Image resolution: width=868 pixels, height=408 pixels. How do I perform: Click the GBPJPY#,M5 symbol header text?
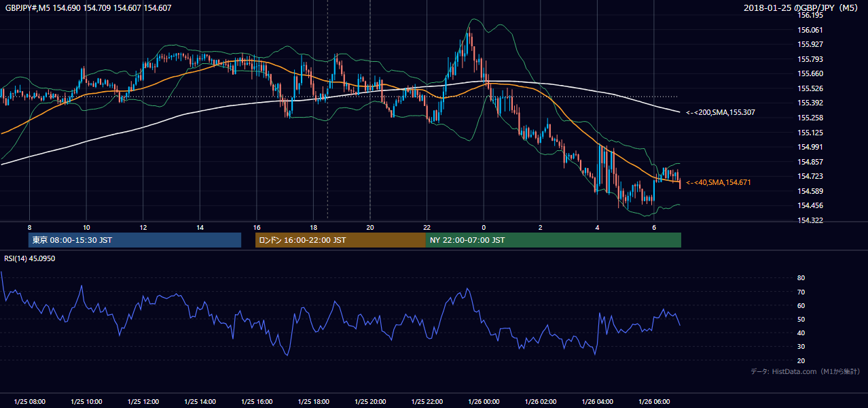coord(88,7)
